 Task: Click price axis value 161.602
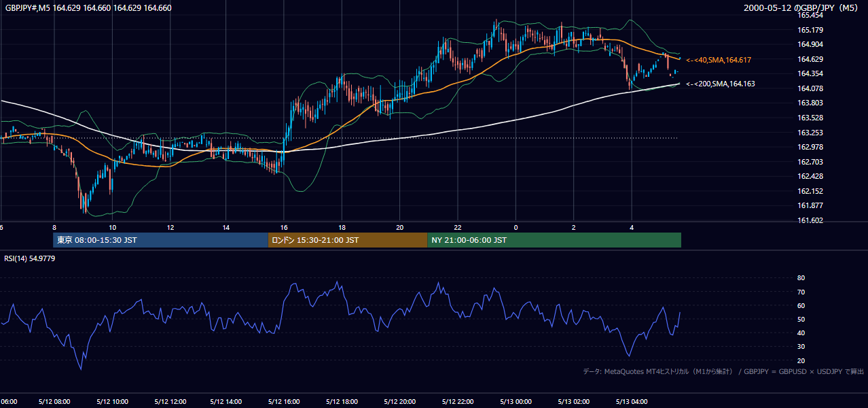[810, 220]
